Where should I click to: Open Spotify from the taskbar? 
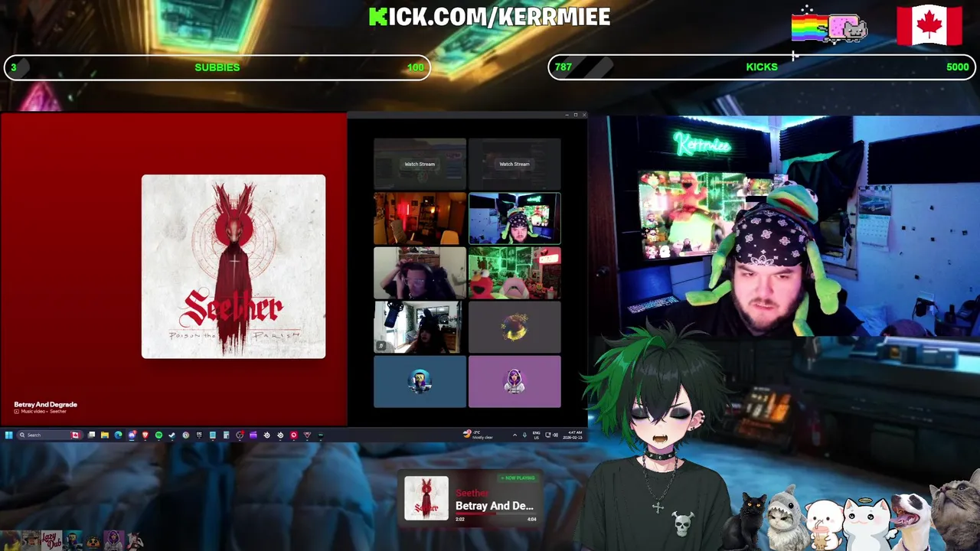tap(158, 435)
